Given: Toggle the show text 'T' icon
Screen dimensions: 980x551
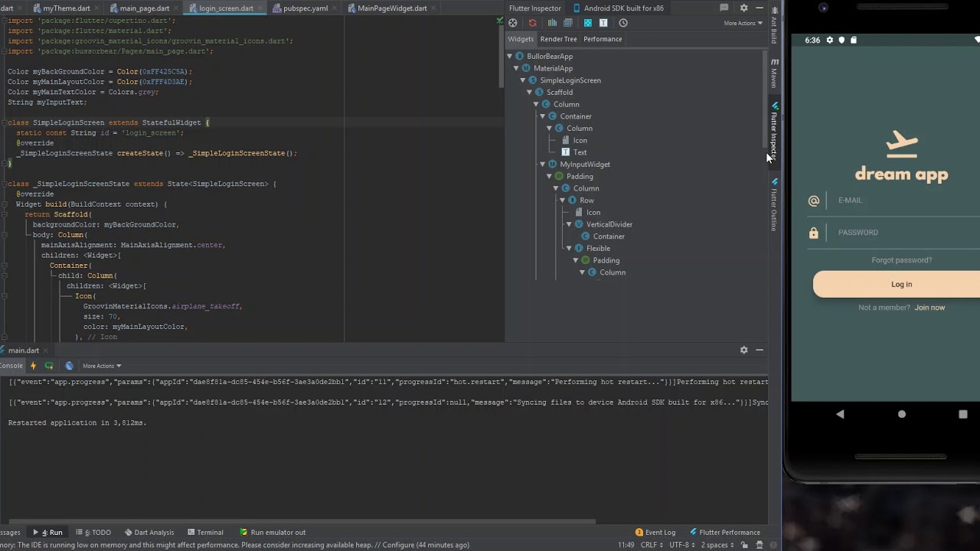Looking at the screenshot, I should 603,23.
